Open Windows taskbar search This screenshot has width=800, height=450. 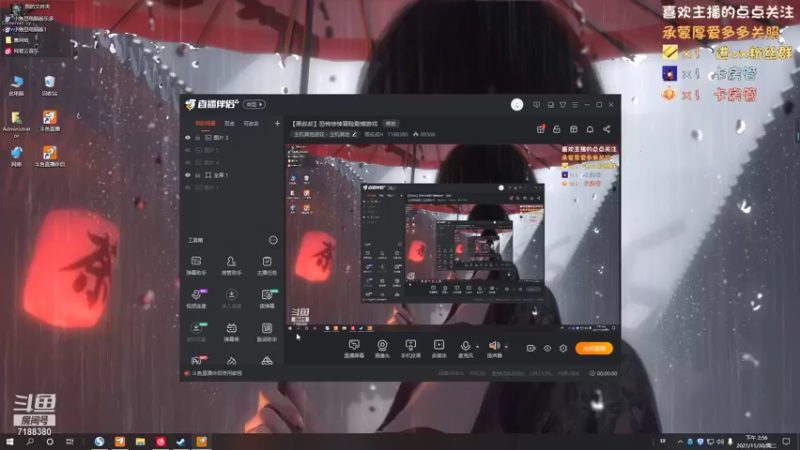coord(30,442)
